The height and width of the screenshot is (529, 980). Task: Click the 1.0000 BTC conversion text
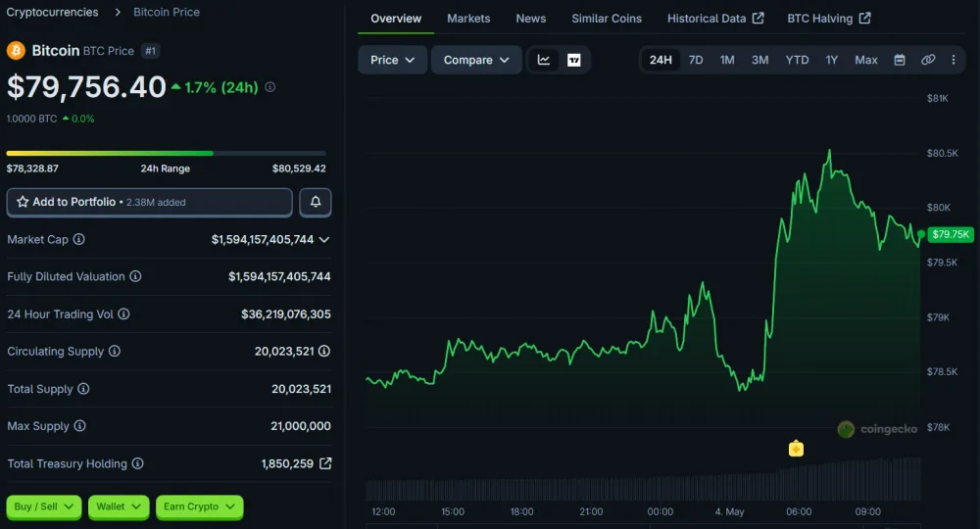[32, 119]
